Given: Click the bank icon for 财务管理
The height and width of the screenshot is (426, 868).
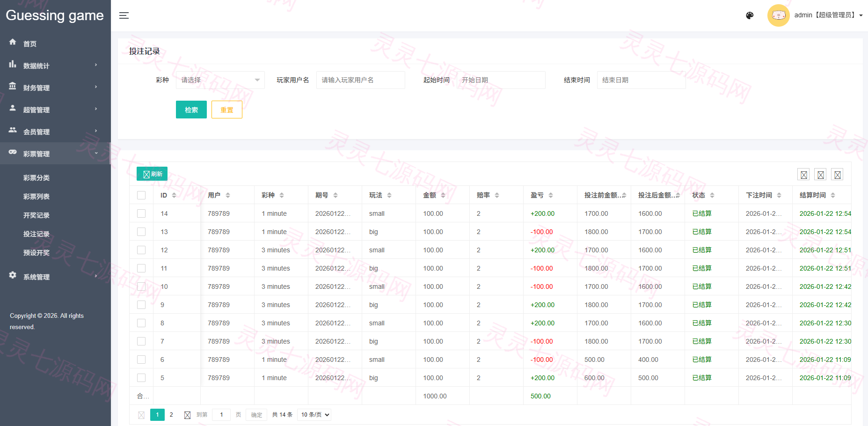Looking at the screenshot, I should pos(13,86).
